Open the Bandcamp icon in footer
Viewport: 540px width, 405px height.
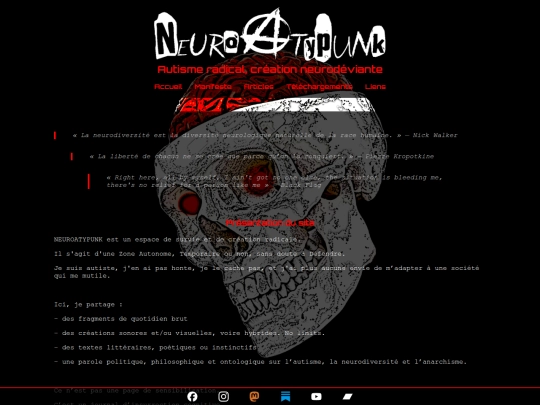click(347, 397)
